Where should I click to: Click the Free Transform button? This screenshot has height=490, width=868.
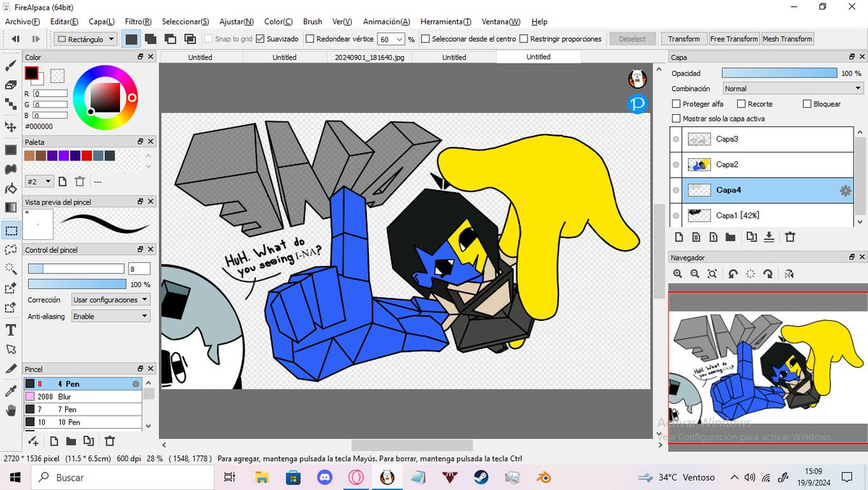click(x=734, y=39)
